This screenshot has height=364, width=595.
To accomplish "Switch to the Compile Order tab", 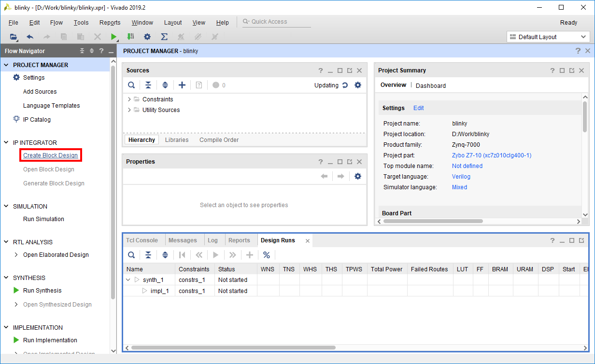I will 219,140.
